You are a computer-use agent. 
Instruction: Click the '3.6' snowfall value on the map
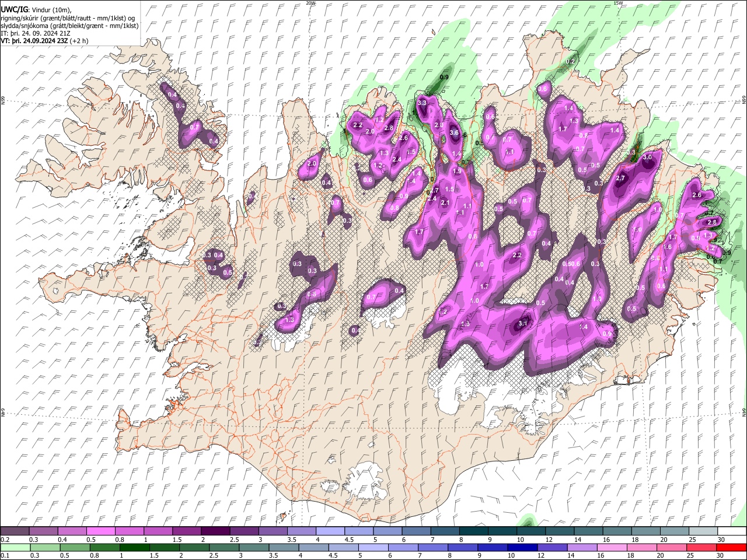[x=455, y=132]
